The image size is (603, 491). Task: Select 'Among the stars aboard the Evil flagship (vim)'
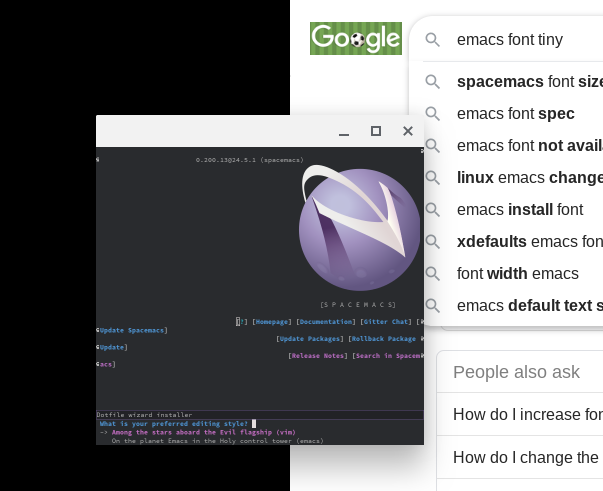203,432
